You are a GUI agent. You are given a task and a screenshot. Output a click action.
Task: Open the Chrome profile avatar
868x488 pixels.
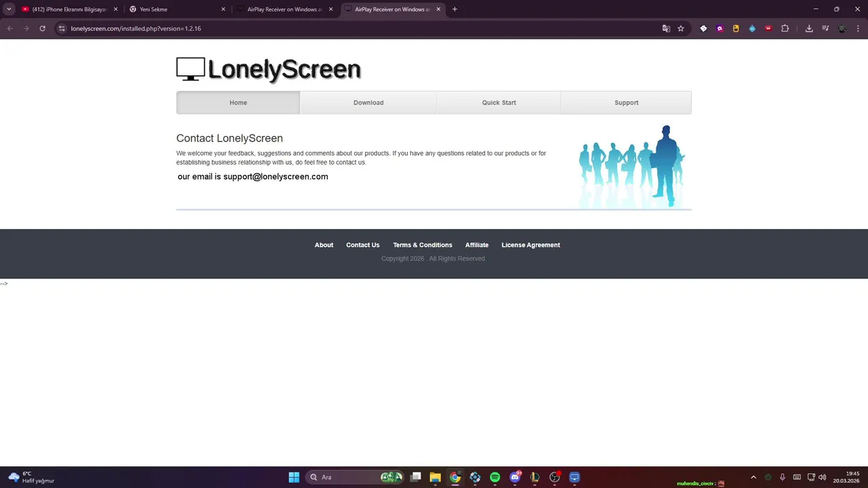(x=842, y=28)
